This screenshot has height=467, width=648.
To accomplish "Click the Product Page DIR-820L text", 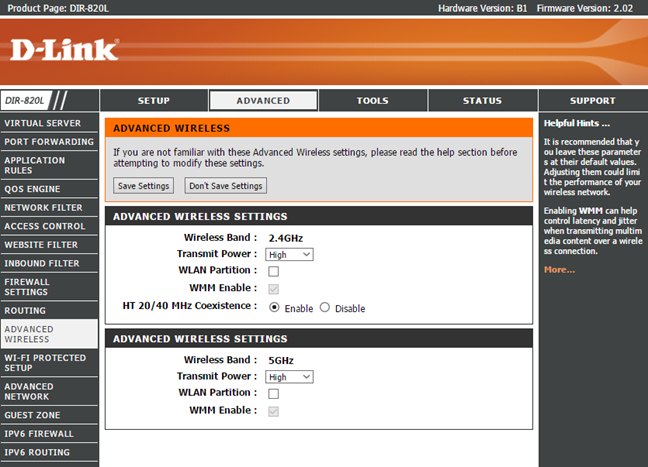I will coord(58,8).
